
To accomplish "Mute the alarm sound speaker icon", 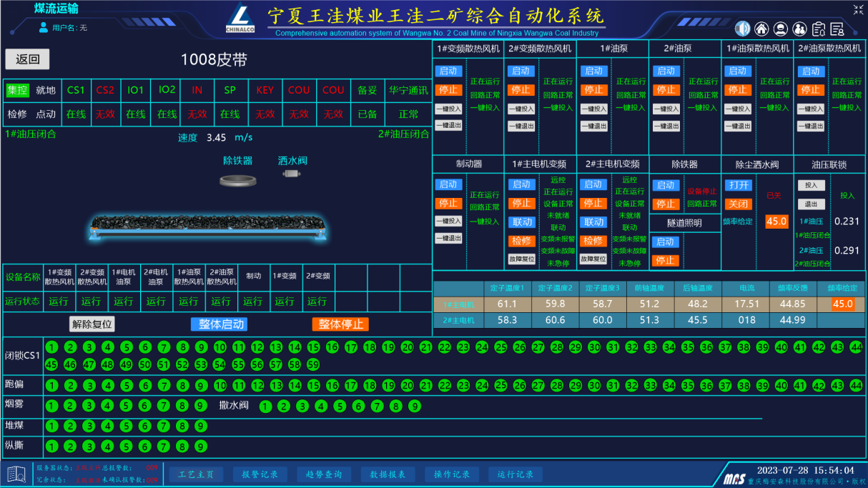I will [744, 29].
